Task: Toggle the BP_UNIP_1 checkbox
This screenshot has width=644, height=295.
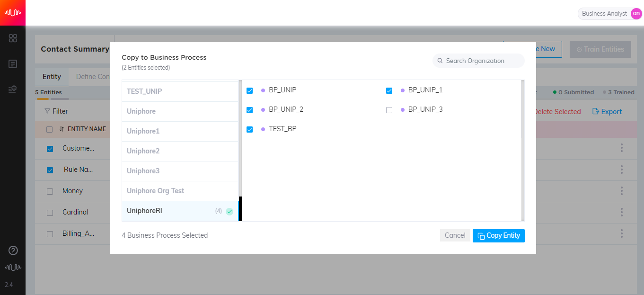Action: click(x=389, y=90)
